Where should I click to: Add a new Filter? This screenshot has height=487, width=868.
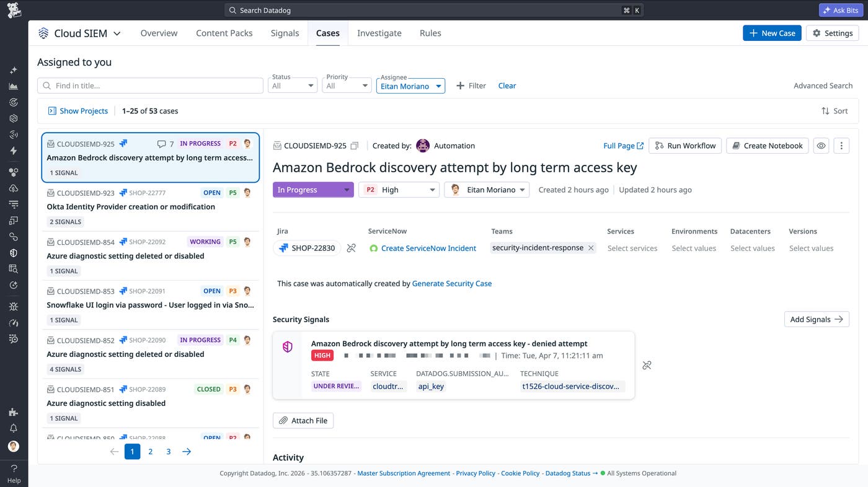click(x=471, y=86)
